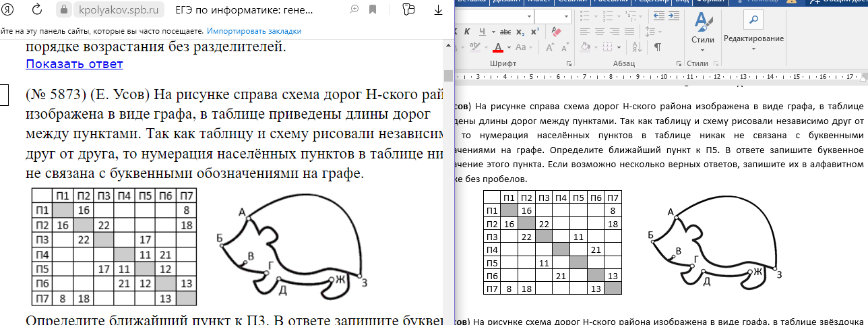Image resolution: width=868 pixels, height=325 pixels.
Task: Select the table image in Word document
Action: 553,243
